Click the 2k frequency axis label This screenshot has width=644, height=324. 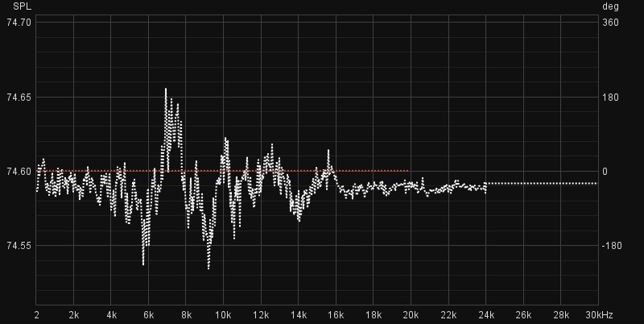click(x=74, y=315)
